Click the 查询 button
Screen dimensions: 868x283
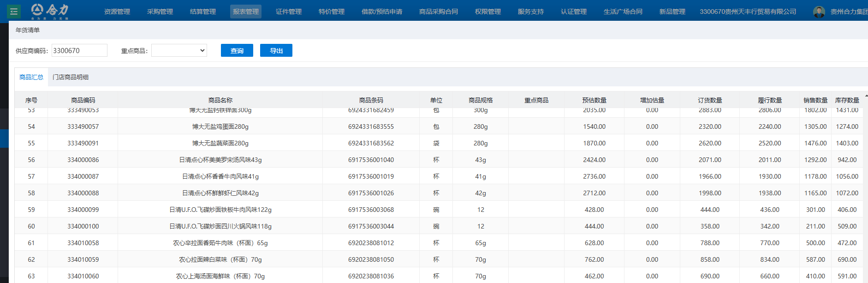(x=237, y=50)
